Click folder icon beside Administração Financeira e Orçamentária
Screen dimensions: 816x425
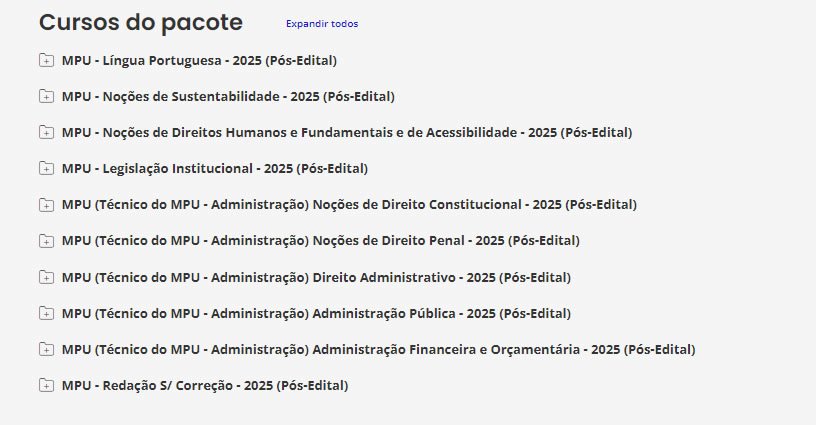coord(46,349)
